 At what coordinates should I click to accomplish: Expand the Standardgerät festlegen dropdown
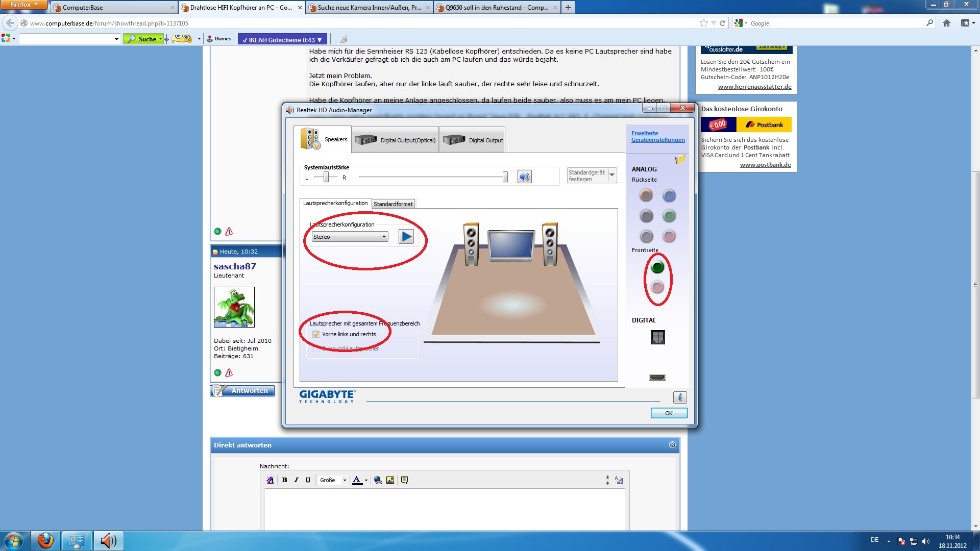(612, 175)
